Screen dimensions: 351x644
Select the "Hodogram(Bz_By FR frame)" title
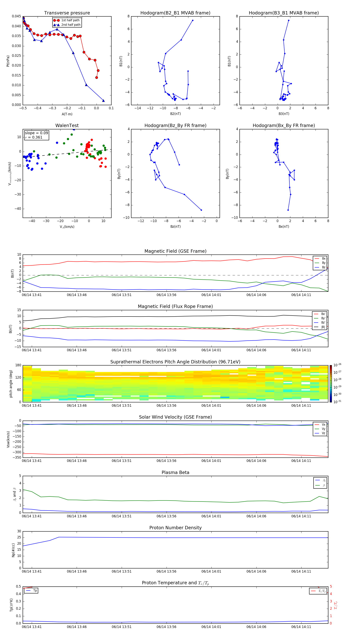[x=175, y=125]
